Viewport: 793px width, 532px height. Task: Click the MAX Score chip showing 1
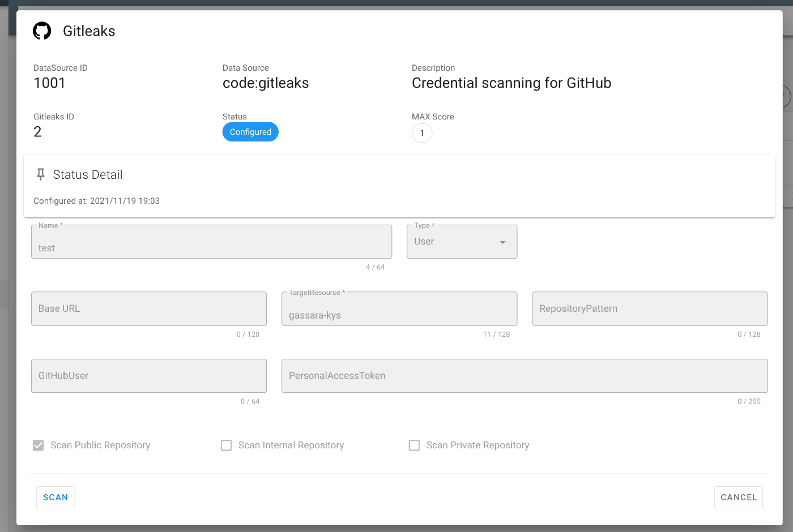422,133
